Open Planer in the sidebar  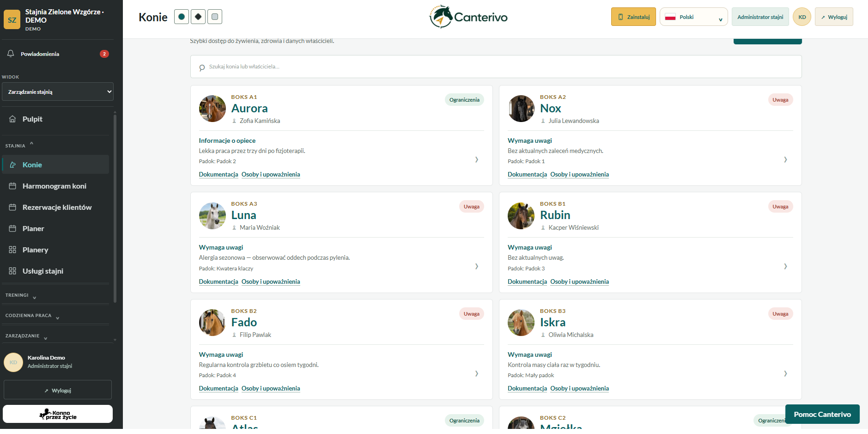point(56,228)
